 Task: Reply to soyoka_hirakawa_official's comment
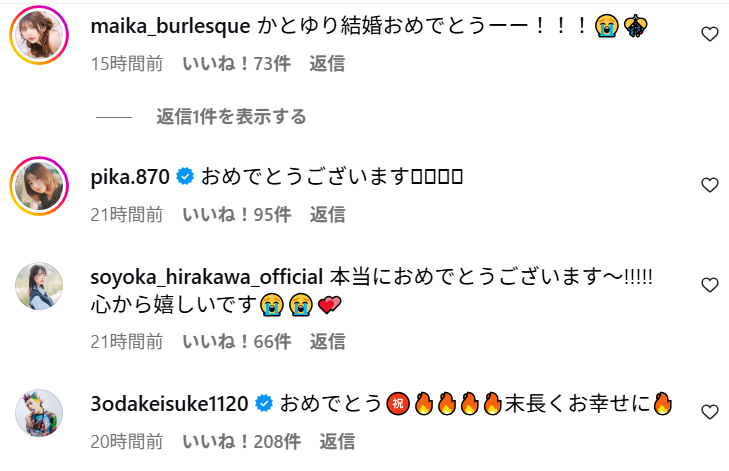click(327, 342)
